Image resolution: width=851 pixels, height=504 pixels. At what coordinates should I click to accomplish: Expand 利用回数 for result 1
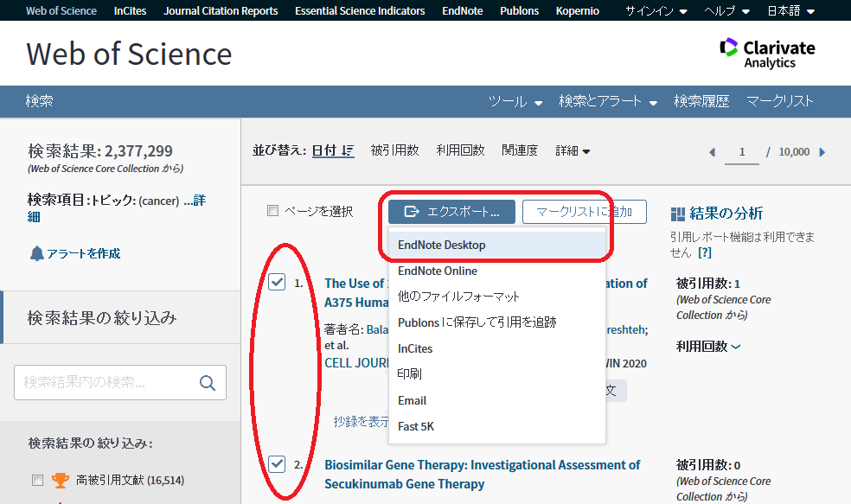point(708,346)
